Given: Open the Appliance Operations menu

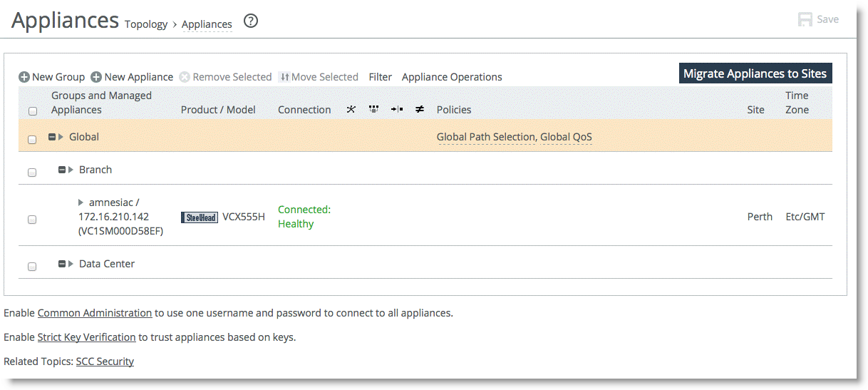Looking at the screenshot, I should coord(452,77).
